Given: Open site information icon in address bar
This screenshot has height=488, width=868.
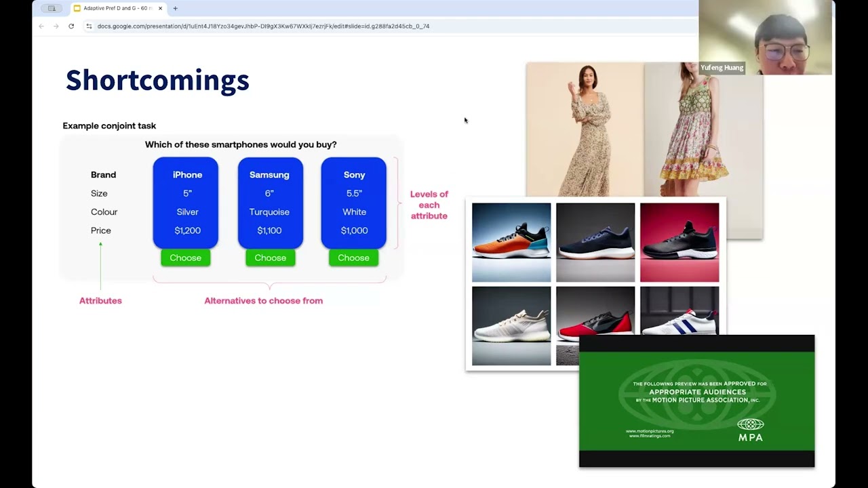Looking at the screenshot, I should 89,26.
